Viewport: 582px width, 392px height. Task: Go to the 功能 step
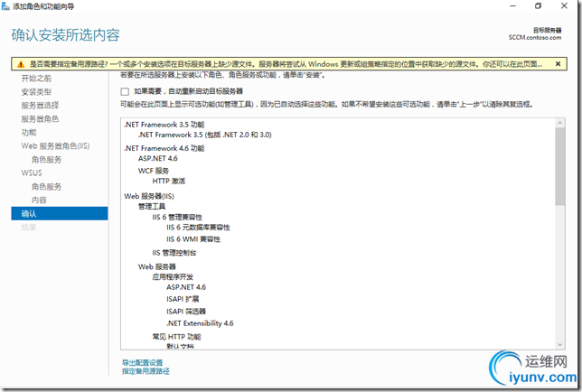pyautogui.click(x=29, y=133)
